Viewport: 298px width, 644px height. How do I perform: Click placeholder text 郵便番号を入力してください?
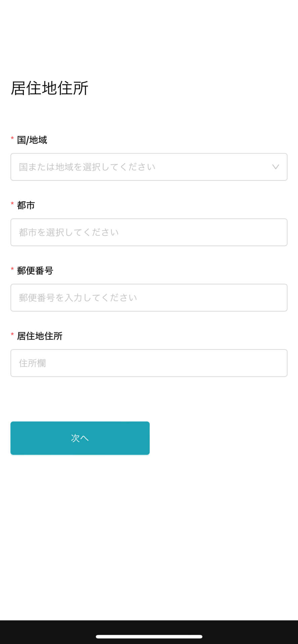pyautogui.click(x=78, y=298)
